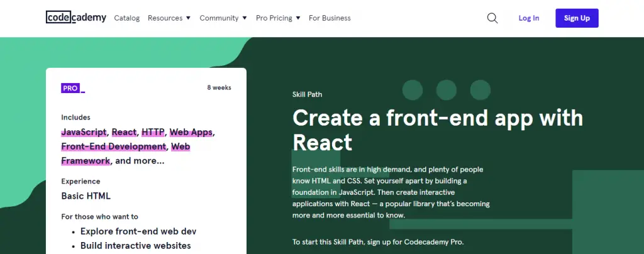Click the Basic HTML experience text

[86, 196]
